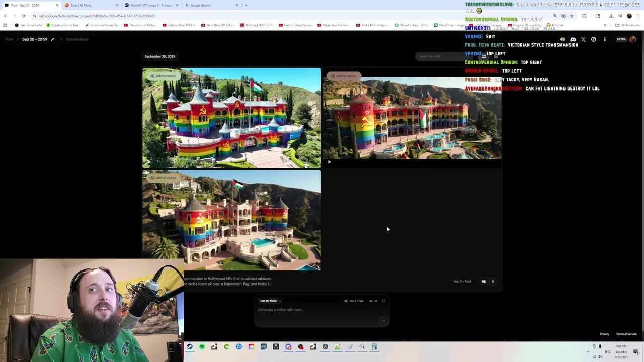644x362 pixels.
Task: Open Scenebuilder from breadcrumb
Action: [x=77, y=39]
